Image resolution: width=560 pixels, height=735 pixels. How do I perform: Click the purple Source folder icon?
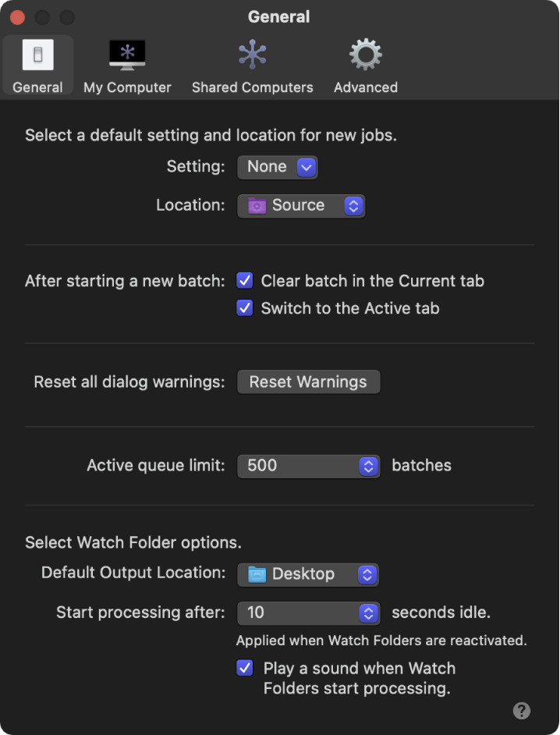tap(257, 206)
